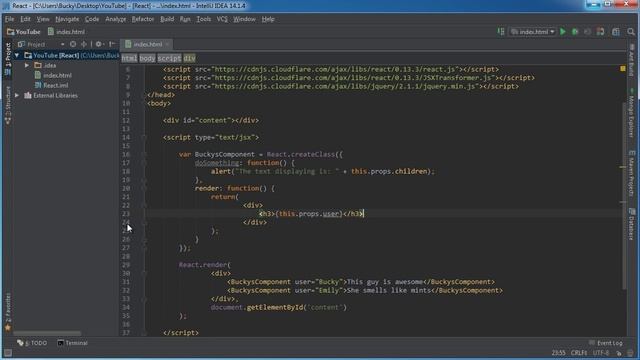Toggle code fold marker on line 14
Screen dimensions: 640x360
[144, 138]
